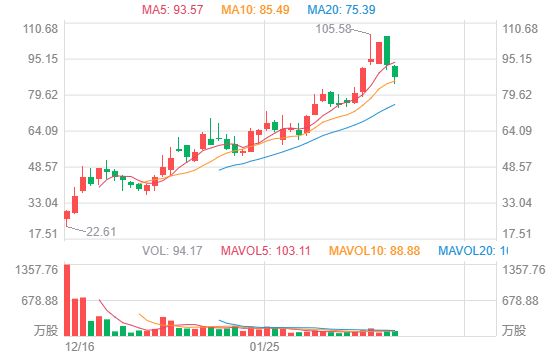Select the tallest green candlestick near the peak

(x=387, y=50)
